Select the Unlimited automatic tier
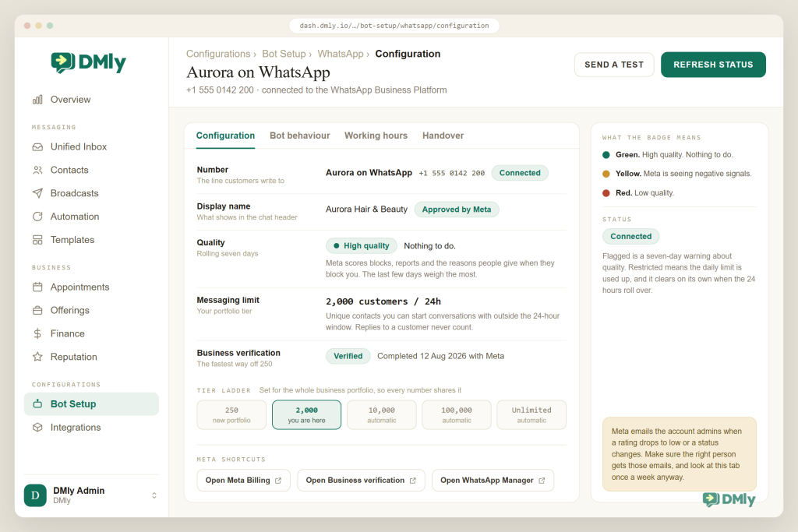798x532 pixels. point(531,415)
